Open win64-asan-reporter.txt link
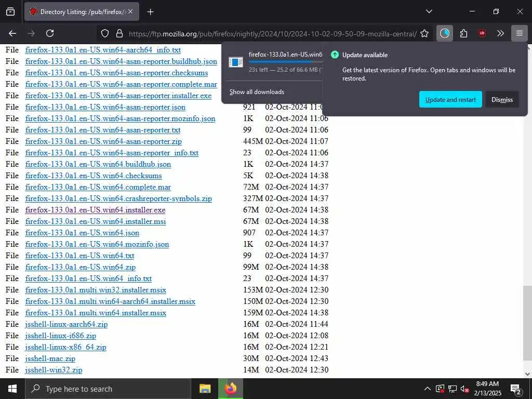This screenshot has height=399, width=532. (x=103, y=130)
